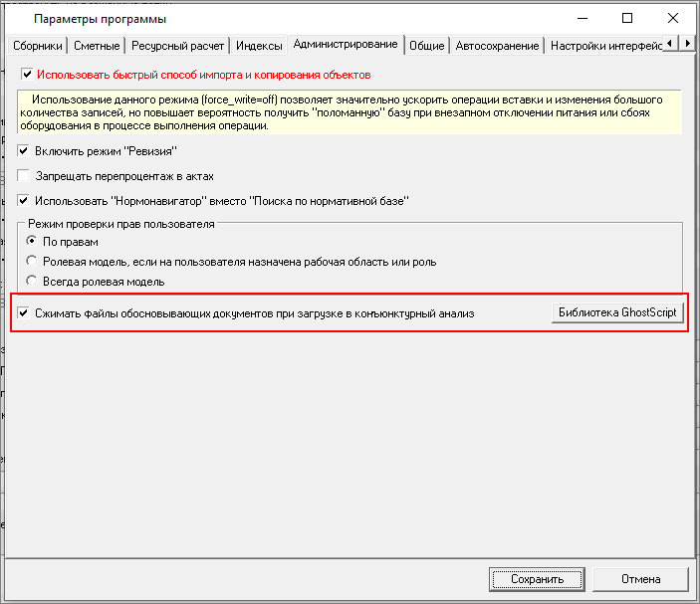Viewport: 700px width, 604px height.
Task: Select Всегда ролевая модель option
Action: pos(32,282)
